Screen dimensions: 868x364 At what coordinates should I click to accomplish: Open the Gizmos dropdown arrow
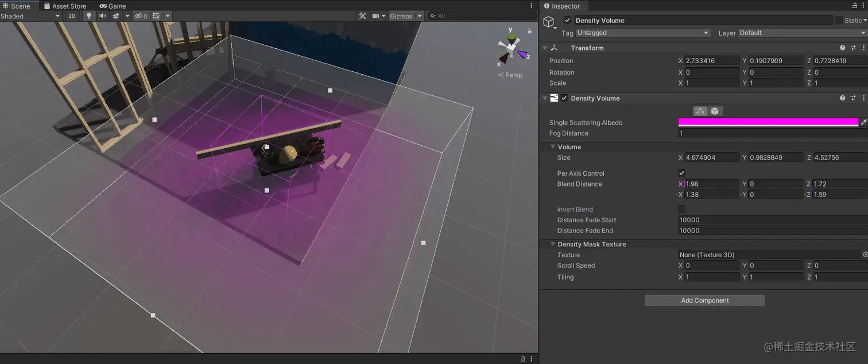[420, 16]
